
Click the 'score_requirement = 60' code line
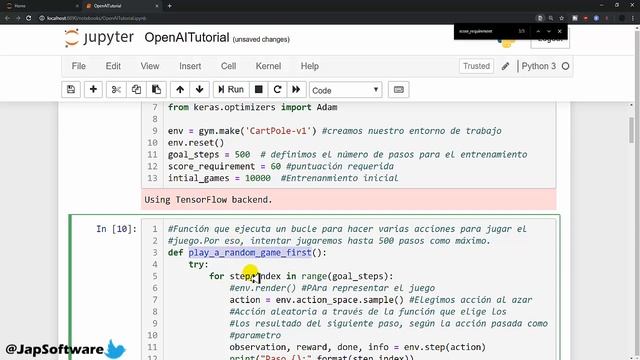click(x=281, y=167)
